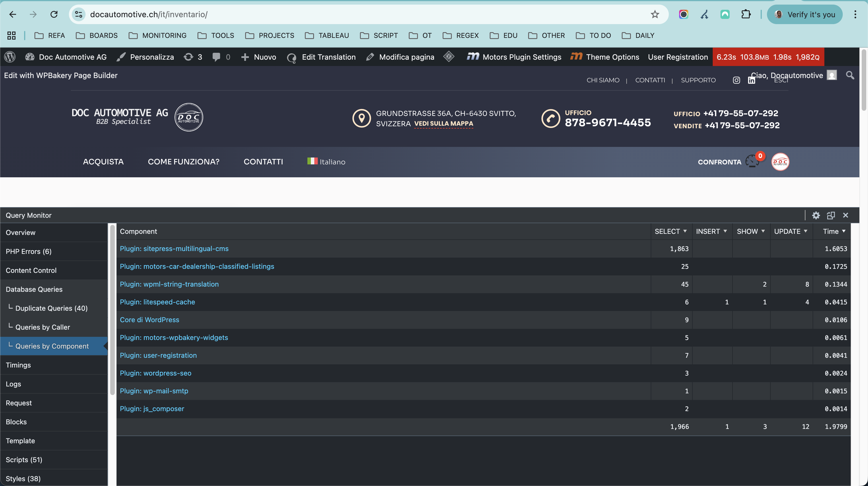This screenshot has width=868, height=486.
Task: Click VEDI SULLA MAPPA link
Action: click(x=443, y=124)
